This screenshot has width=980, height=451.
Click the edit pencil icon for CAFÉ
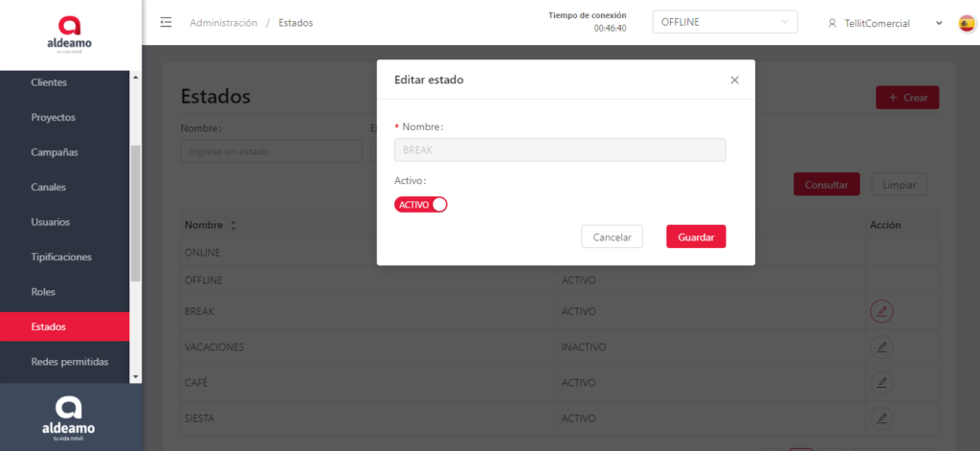click(881, 382)
